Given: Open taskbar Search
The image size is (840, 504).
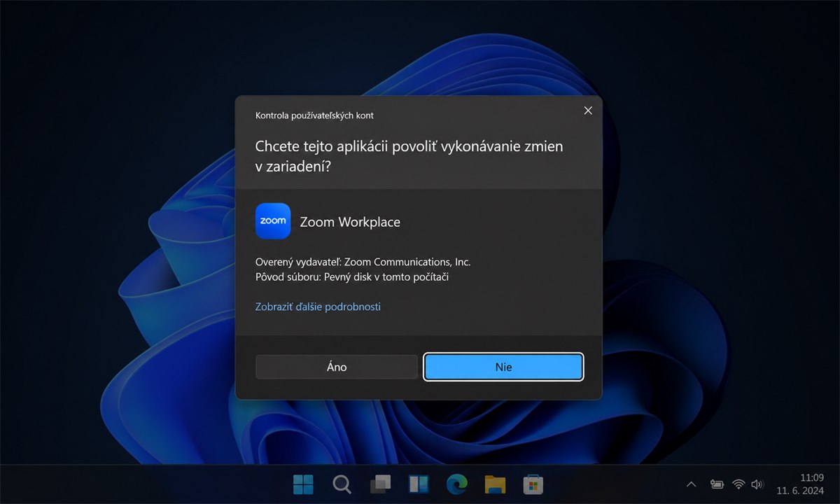Looking at the screenshot, I should point(342,484).
